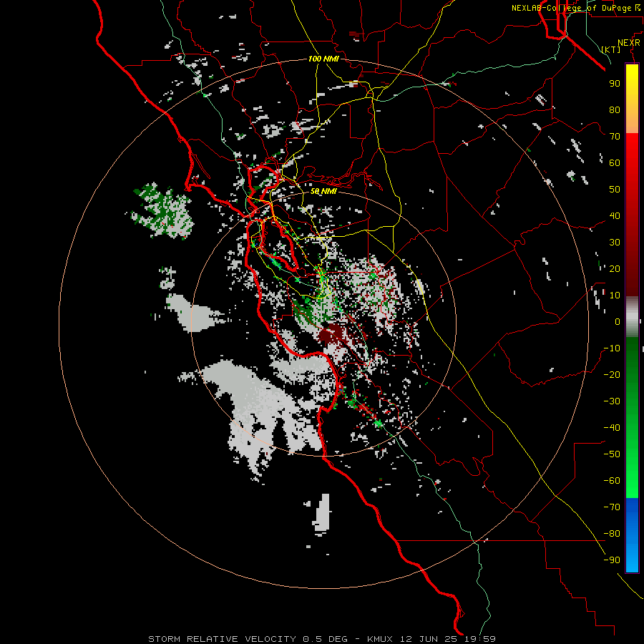This screenshot has width=644, height=644.
Task: Select the -70 value on the velocity scale
Action: (x=612, y=507)
